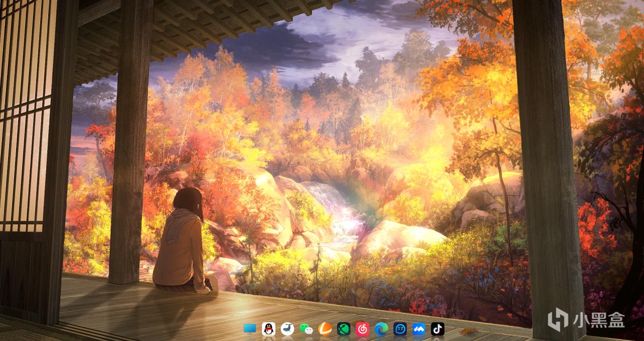Launch NetEase Cloud Music
644x341 pixels.
point(362,329)
